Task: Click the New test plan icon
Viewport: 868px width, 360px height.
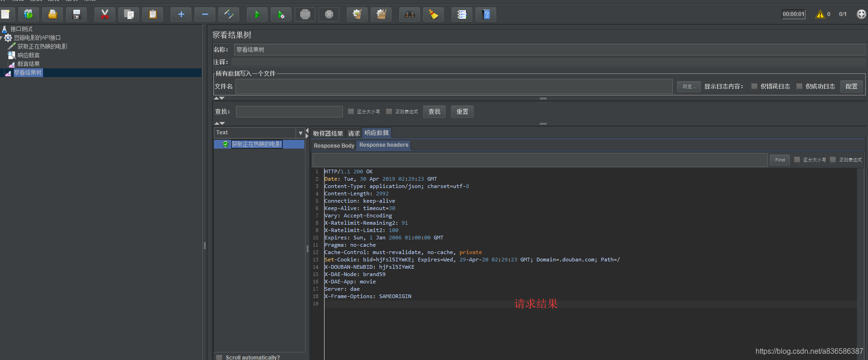Action: click(x=6, y=14)
